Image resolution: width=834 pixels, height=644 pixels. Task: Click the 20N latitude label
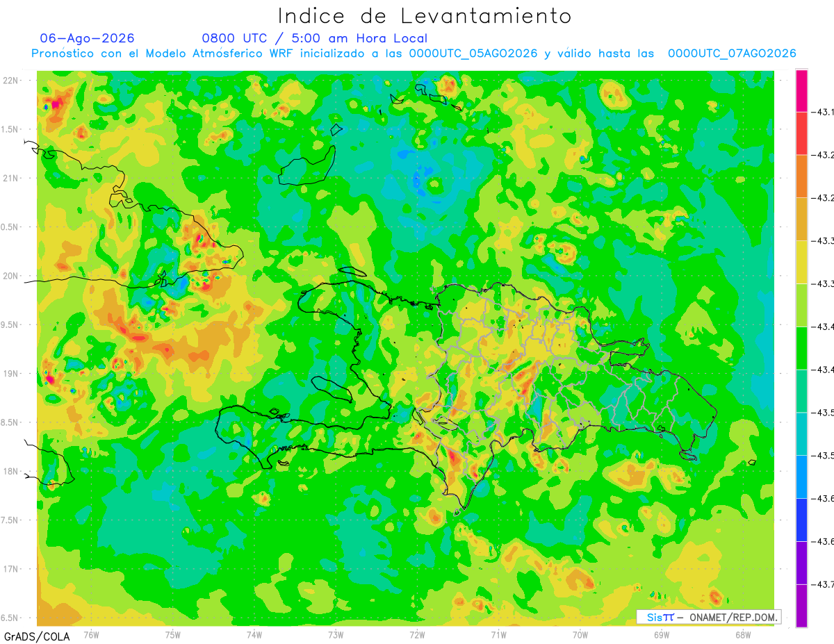(10, 276)
